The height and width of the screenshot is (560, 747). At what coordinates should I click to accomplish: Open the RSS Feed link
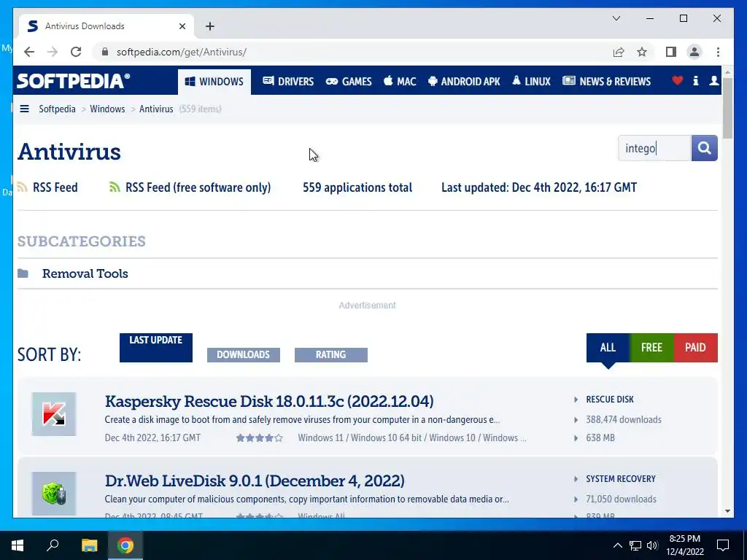coord(55,187)
